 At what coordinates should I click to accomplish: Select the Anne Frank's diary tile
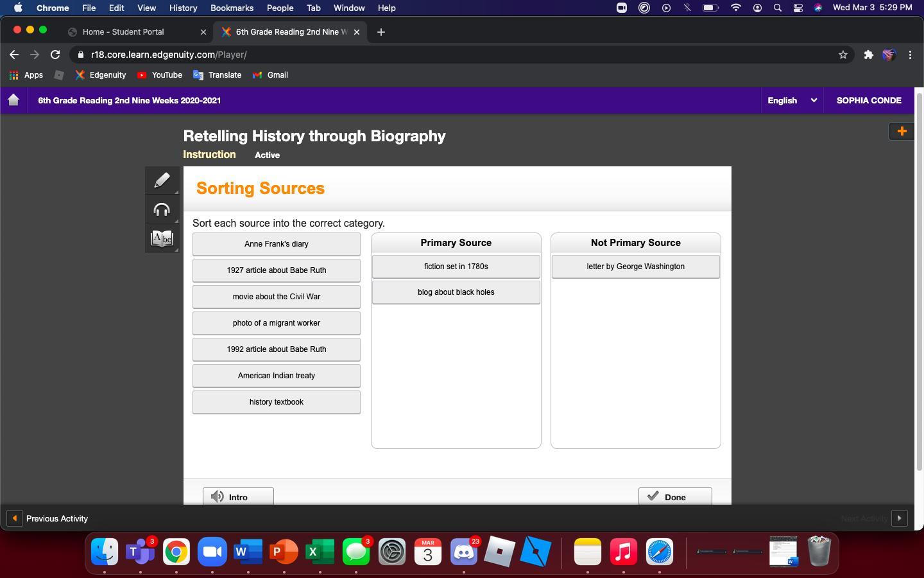coord(276,244)
